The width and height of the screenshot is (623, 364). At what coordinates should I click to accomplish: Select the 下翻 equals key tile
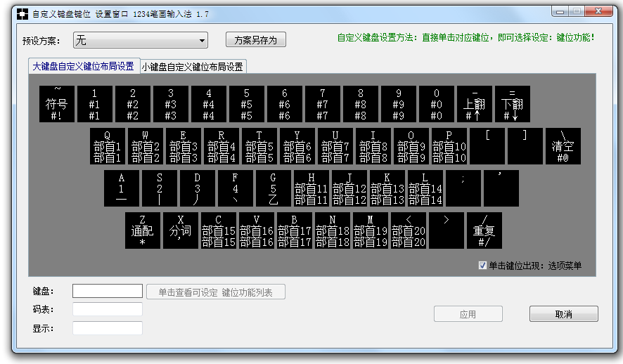click(513, 104)
